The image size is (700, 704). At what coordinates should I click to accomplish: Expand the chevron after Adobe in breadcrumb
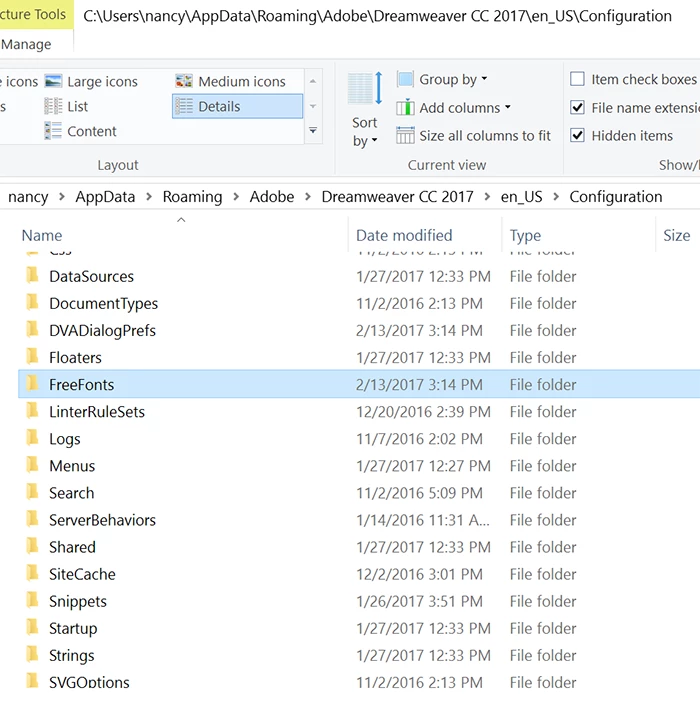(x=308, y=197)
